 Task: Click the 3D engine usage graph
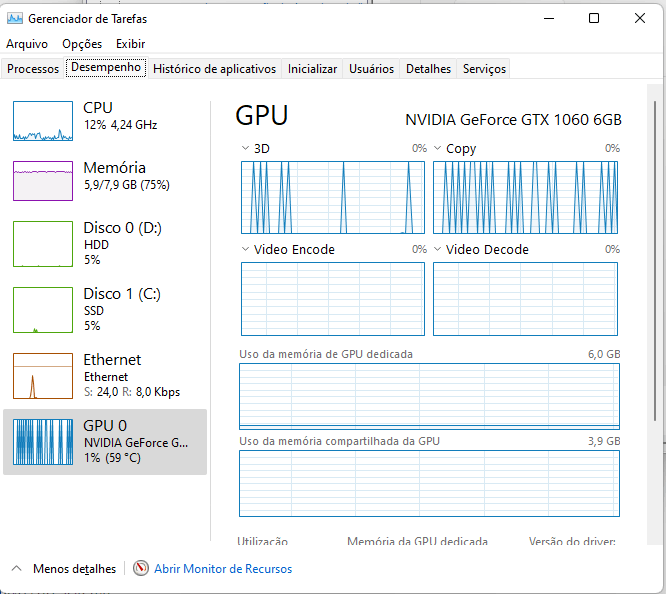pos(333,198)
